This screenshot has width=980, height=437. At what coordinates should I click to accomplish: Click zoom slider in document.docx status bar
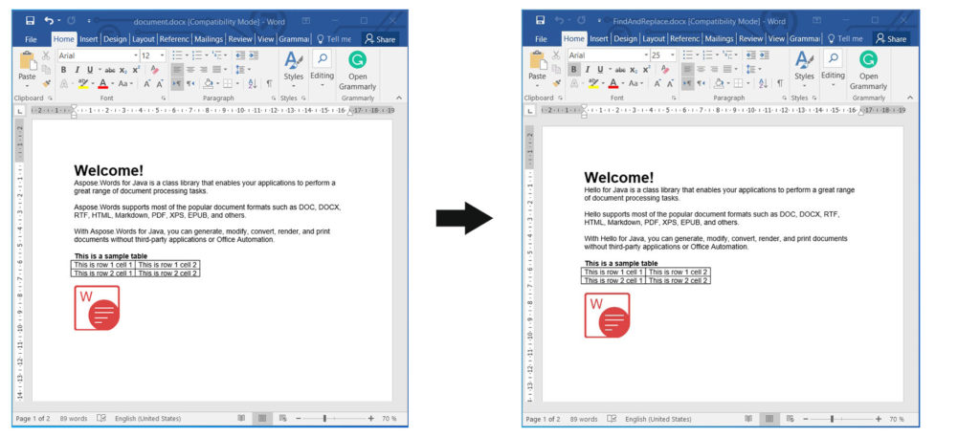click(324, 419)
